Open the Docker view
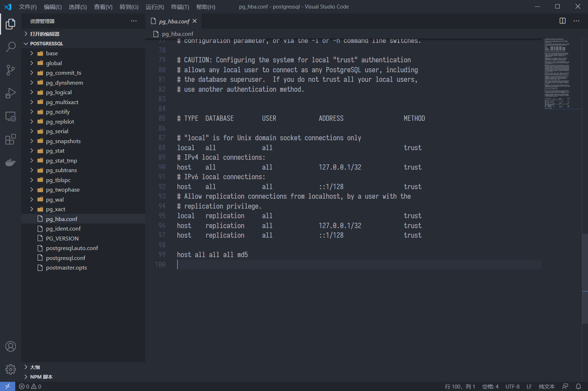 click(11, 162)
